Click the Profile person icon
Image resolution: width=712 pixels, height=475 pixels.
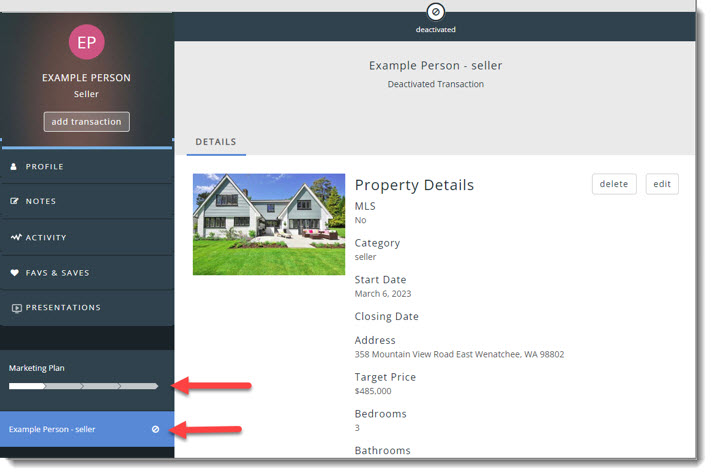tap(14, 167)
